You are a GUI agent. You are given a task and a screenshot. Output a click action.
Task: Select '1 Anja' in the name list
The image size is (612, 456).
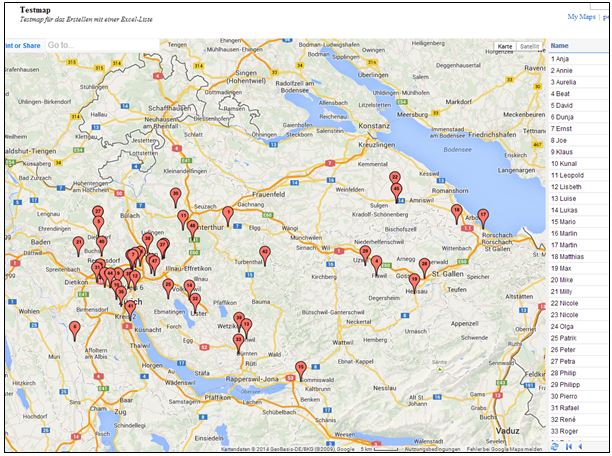click(579, 59)
